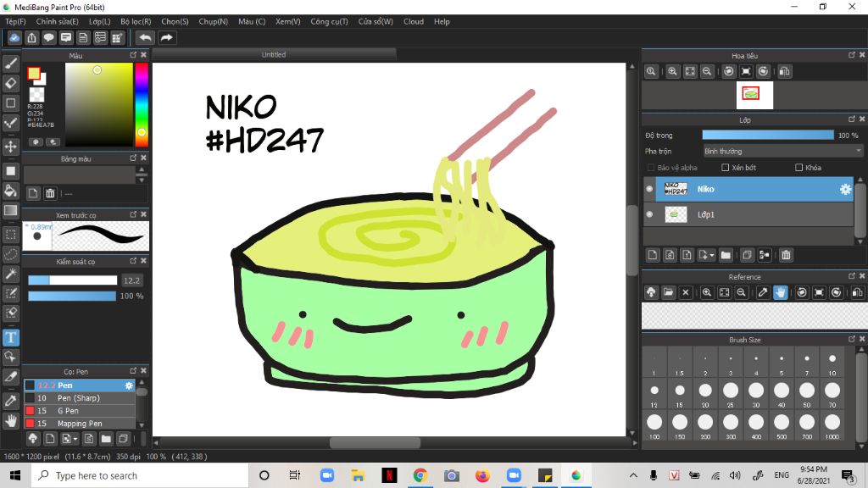Screen dimensions: 868x488
Task: Redo the last action
Action: (x=166, y=37)
